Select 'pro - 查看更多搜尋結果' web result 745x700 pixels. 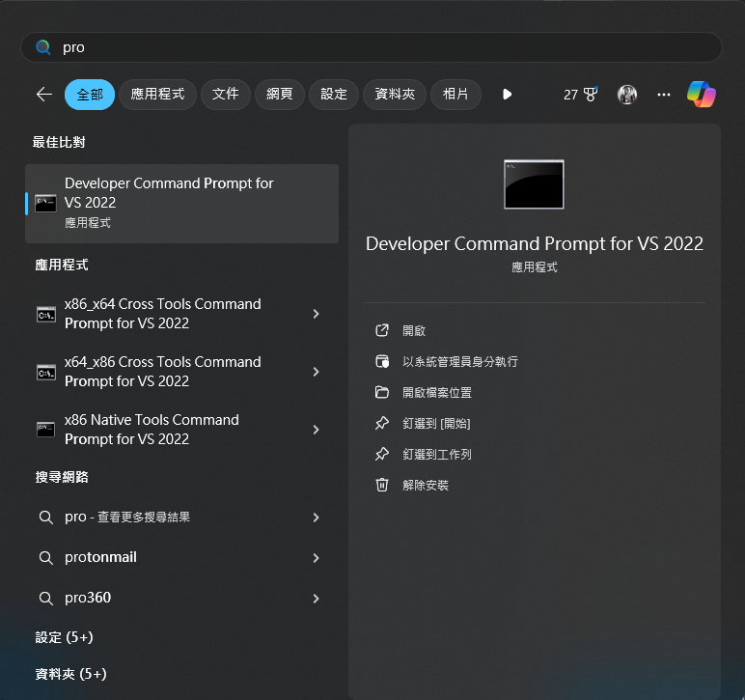coord(182,518)
